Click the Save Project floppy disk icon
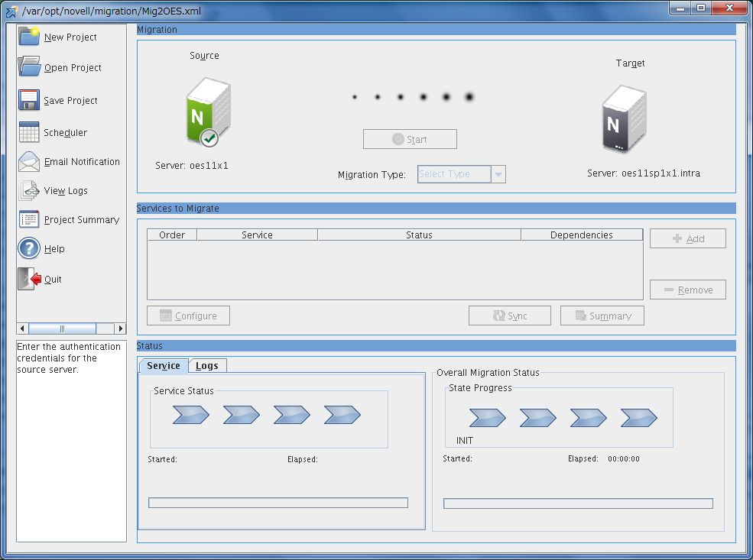The height and width of the screenshot is (560, 753). pyautogui.click(x=29, y=100)
